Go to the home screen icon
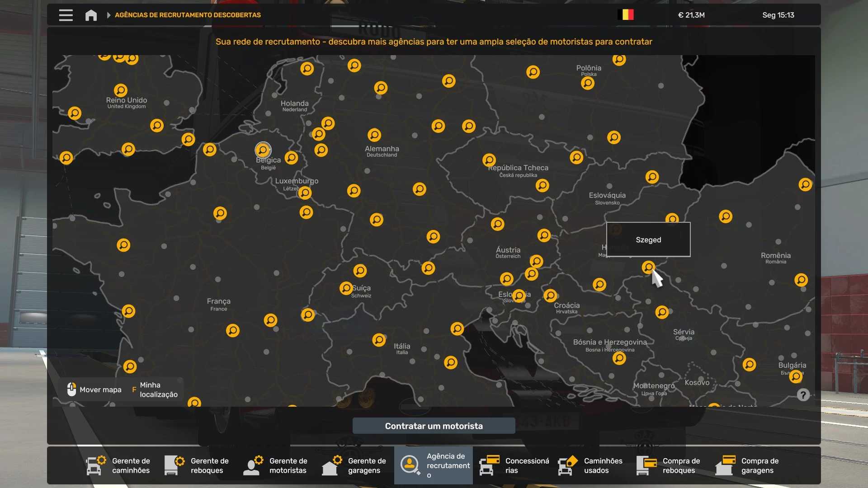 click(x=91, y=15)
